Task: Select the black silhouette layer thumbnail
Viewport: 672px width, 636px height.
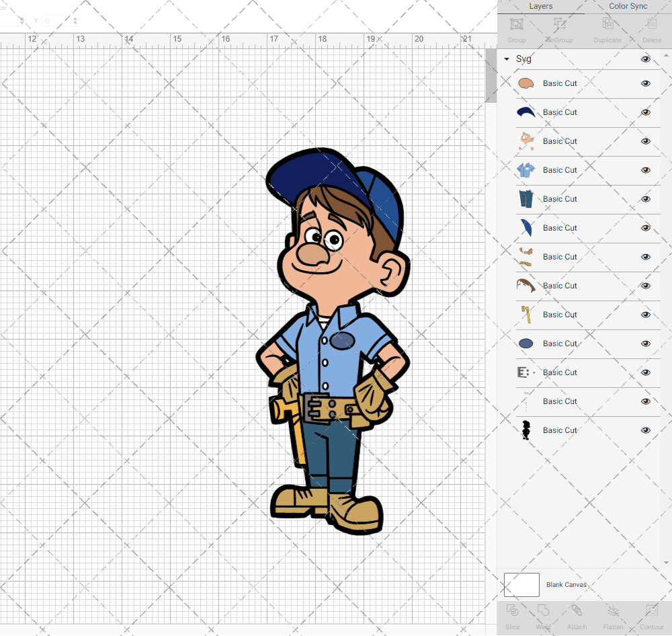Action: pyautogui.click(x=526, y=430)
